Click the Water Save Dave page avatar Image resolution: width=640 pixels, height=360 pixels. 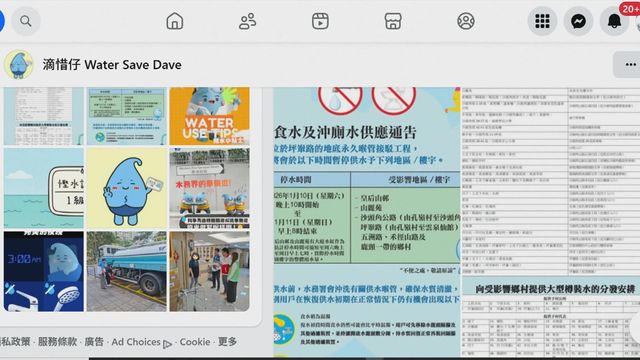18,64
